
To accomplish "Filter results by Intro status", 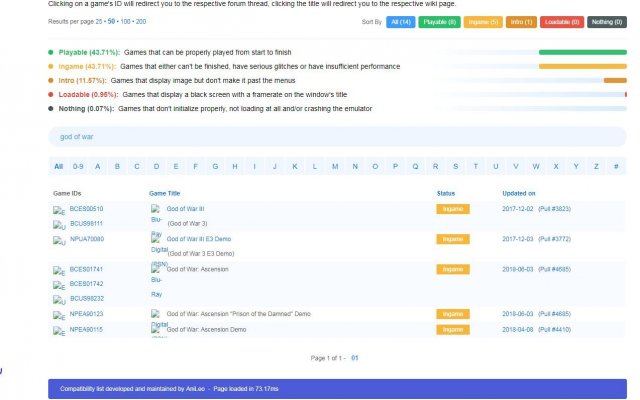I will [521, 22].
